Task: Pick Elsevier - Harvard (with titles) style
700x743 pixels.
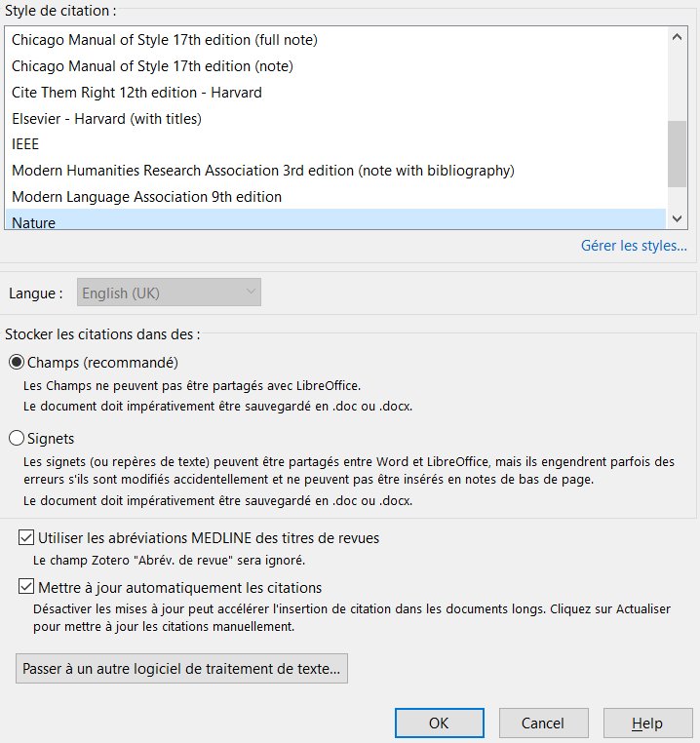Action: pos(106,119)
